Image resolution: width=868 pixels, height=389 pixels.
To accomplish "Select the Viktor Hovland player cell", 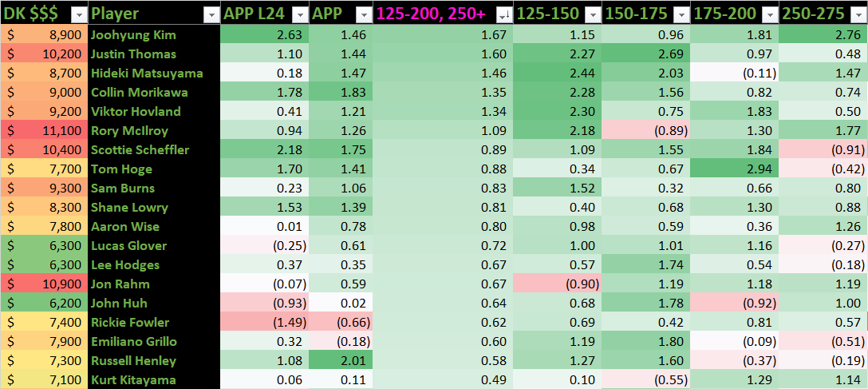I will [x=154, y=111].
